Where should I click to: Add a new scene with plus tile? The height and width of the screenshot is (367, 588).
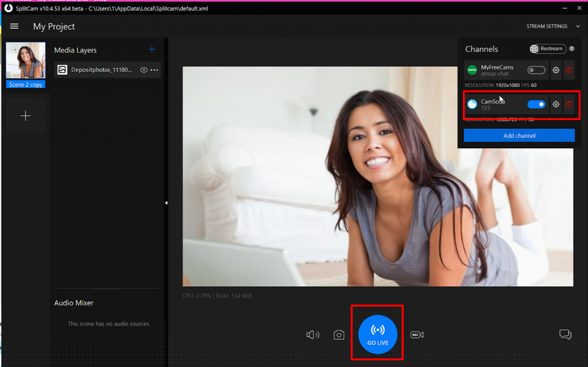[x=25, y=115]
